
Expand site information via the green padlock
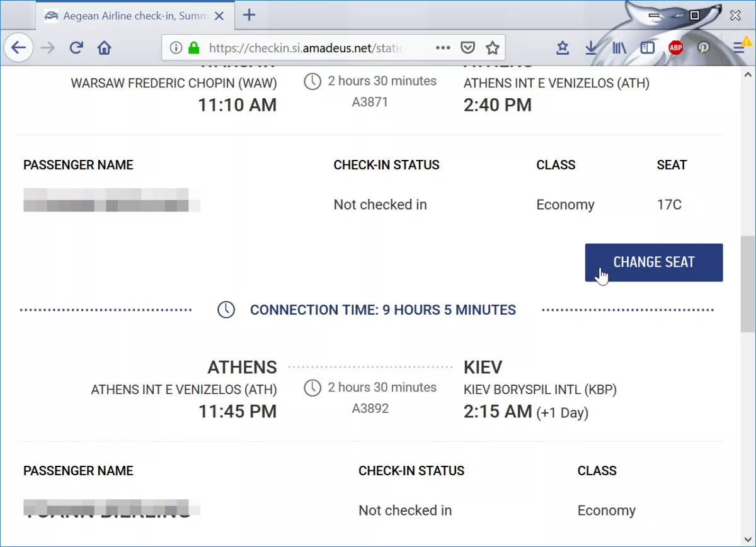click(x=193, y=47)
